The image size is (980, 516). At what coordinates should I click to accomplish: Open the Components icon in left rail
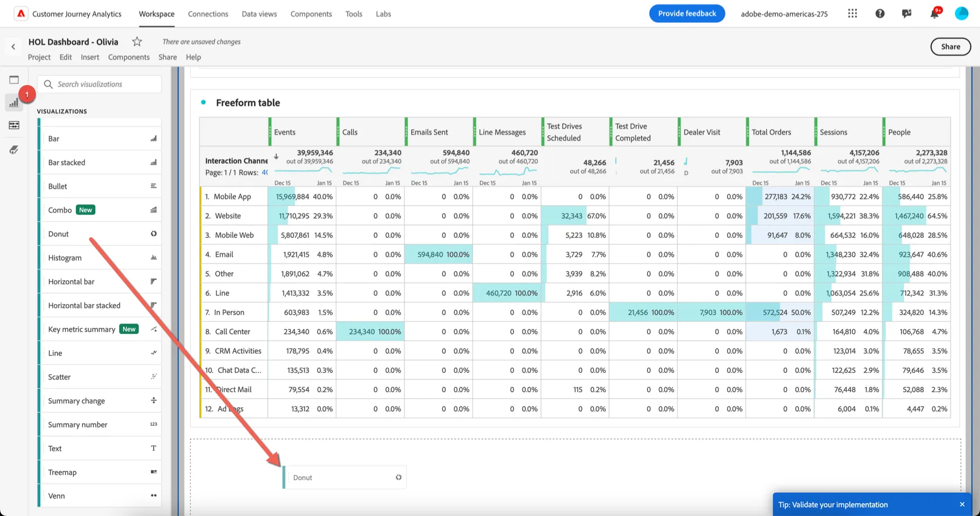pyautogui.click(x=14, y=125)
